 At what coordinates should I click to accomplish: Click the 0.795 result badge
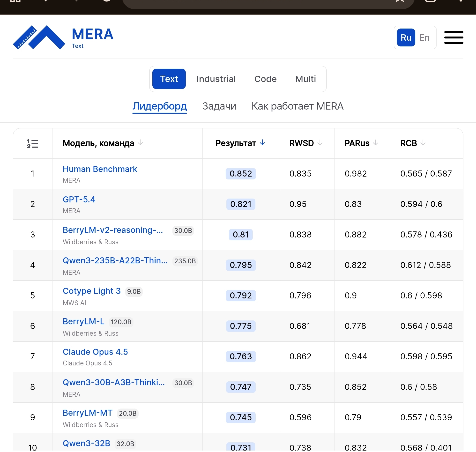pyautogui.click(x=241, y=265)
